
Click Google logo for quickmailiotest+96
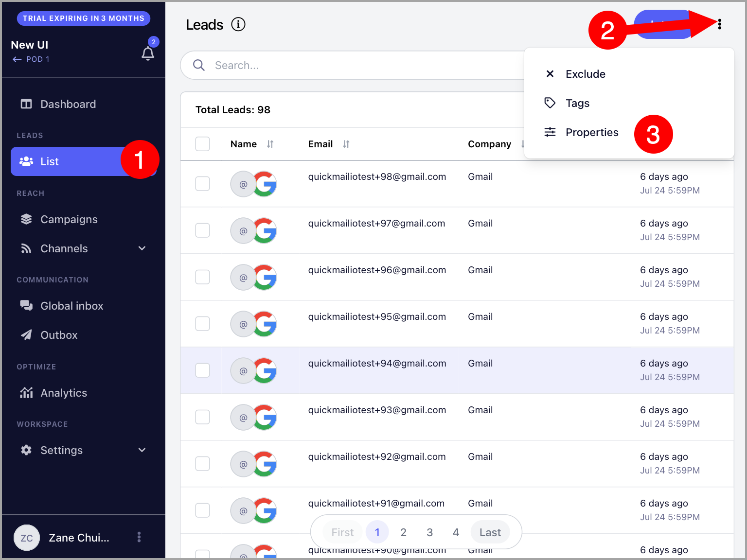[265, 277]
